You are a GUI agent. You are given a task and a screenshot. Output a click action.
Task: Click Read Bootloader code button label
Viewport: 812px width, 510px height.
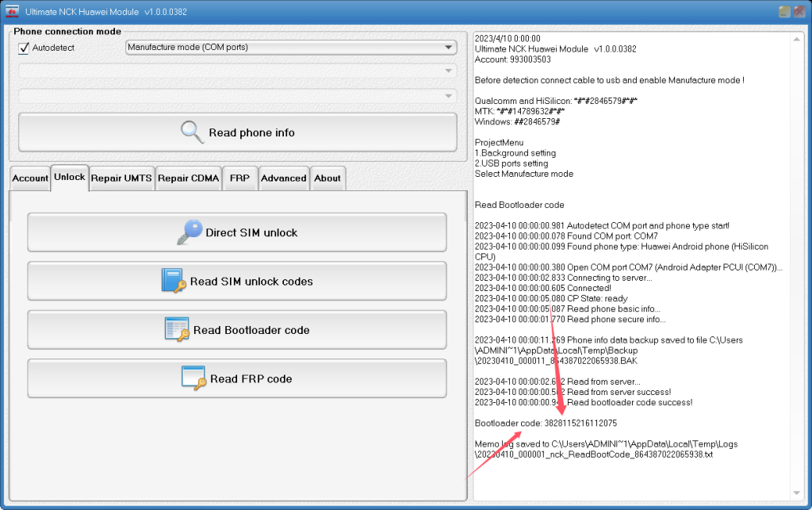click(x=251, y=330)
